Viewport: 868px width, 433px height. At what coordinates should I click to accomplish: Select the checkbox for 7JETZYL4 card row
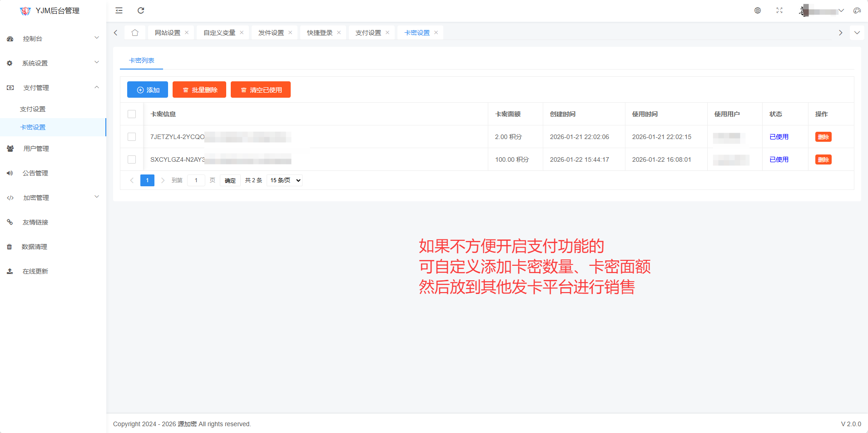click(132, 137)
